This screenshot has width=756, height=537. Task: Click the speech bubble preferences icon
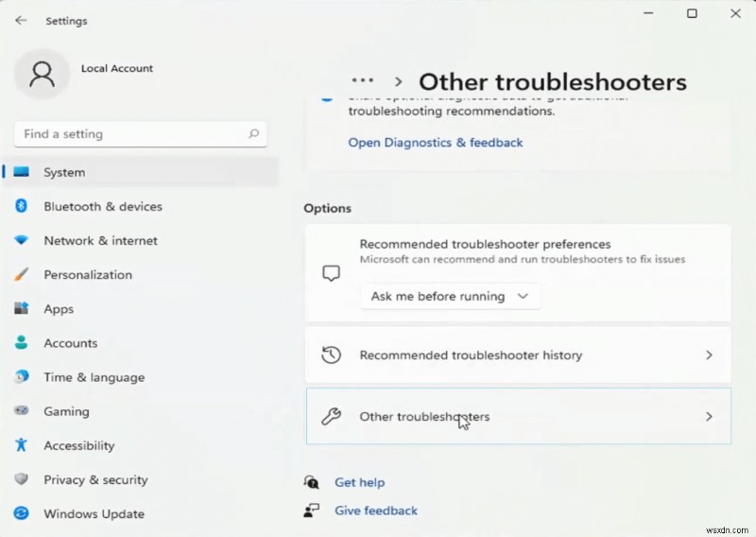[x=332, y=273]
